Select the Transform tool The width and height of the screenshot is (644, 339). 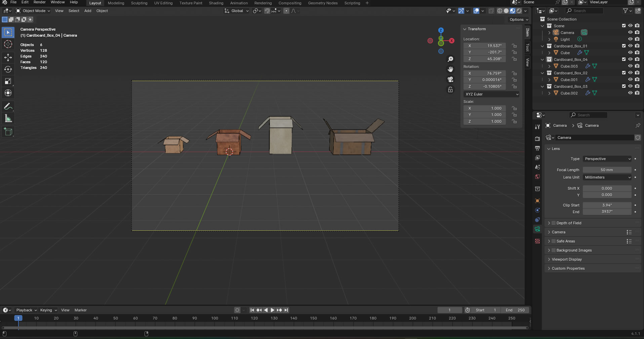(8, 93)
